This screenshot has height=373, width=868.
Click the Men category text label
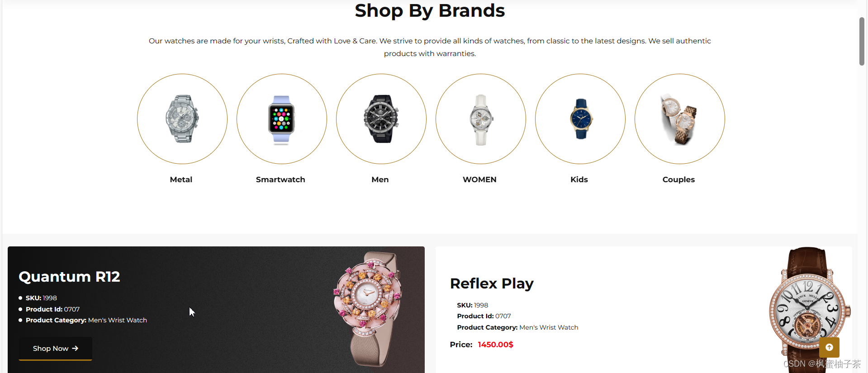pos(380,179)
